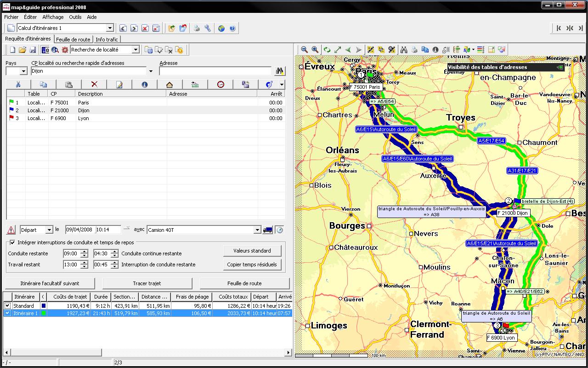Click the red X delete waypoint button

(94, 85)
